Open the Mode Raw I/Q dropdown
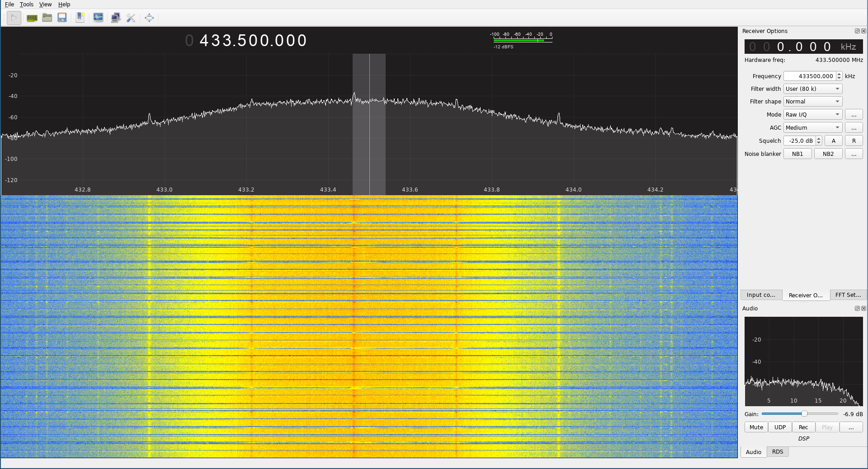868x469 pixels. coord(813,115)
